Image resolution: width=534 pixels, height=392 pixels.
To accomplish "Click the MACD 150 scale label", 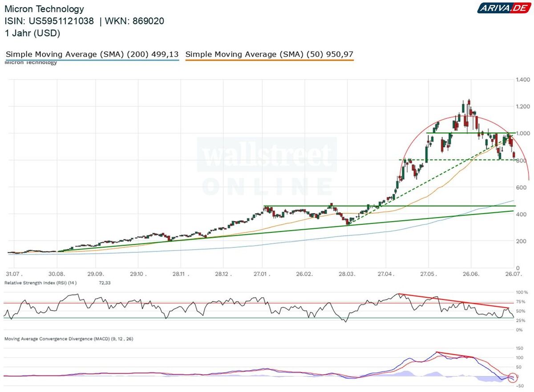I will pos(519,348).
